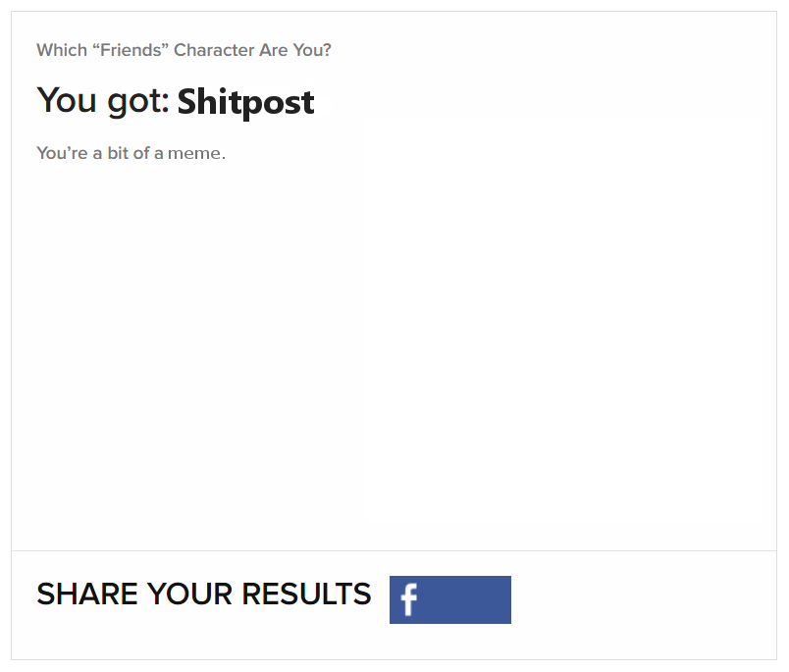Click the Facebook f logo icon
The image size is (789, 672).
[x=408, y=599]
